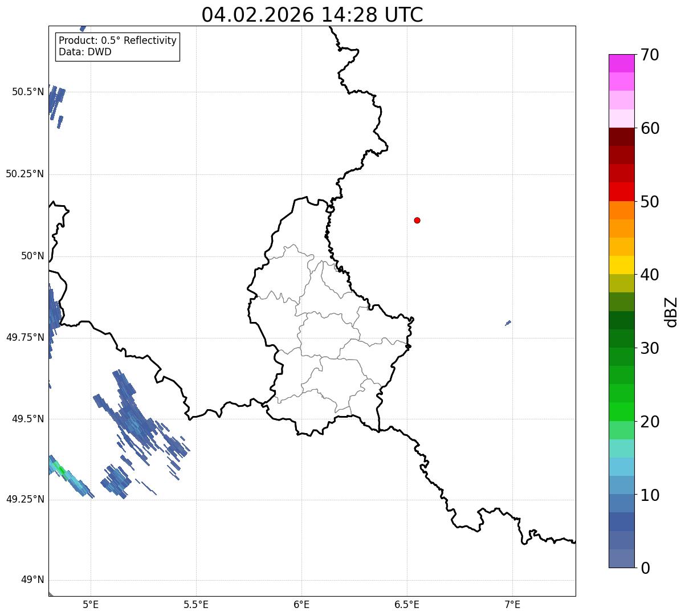Click the bright green colorbar swatch at 20
This screenshot has width=685, height=616.
click(x=621, y=411)
